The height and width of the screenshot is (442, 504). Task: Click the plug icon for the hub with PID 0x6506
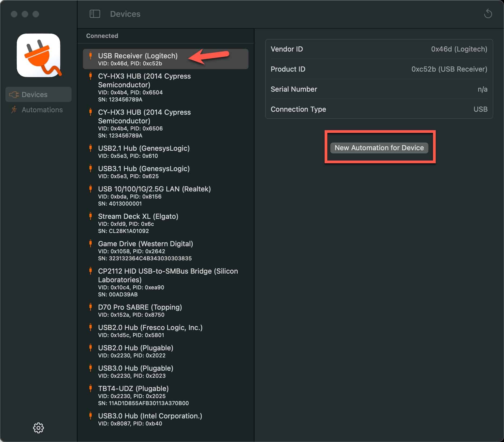pos(91,112)
